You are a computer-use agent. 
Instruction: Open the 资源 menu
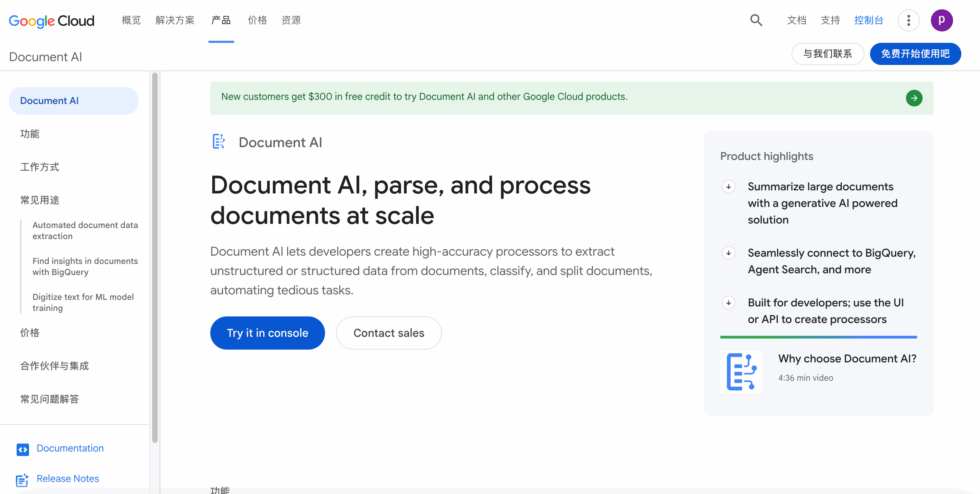click(291, 20)
